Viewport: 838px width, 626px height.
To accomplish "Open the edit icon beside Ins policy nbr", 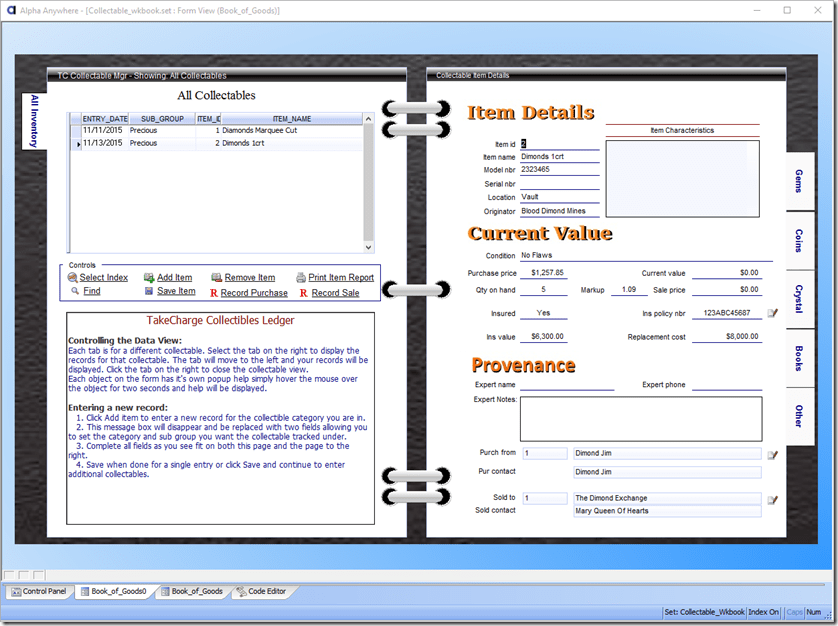I will 772,314.
